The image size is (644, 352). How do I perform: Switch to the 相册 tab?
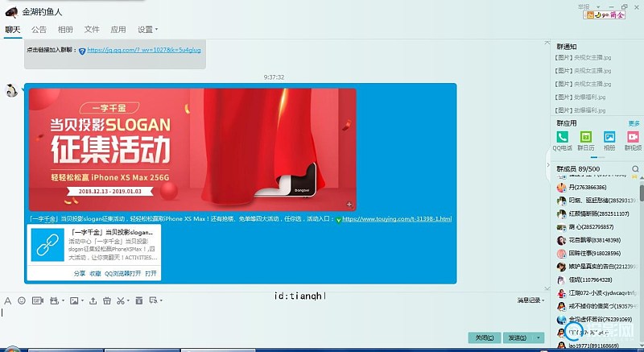(x=65, y=30)
